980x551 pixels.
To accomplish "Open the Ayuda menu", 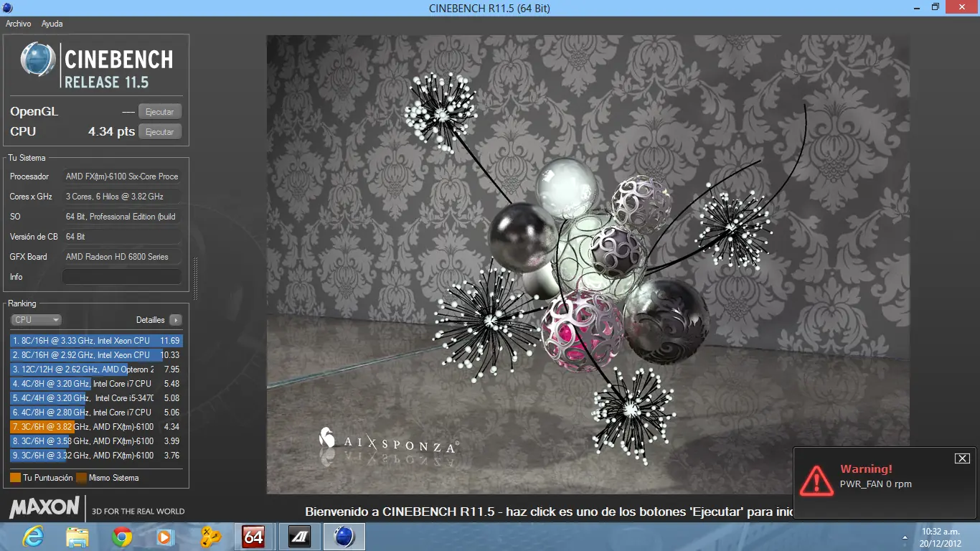I will (x=52, y=24).
